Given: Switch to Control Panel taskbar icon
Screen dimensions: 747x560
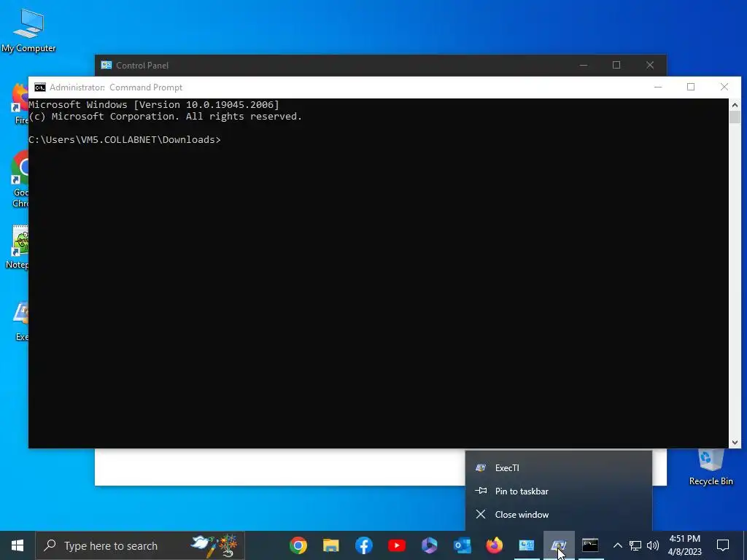Looking at the screenshot, I should click(527, 545).
